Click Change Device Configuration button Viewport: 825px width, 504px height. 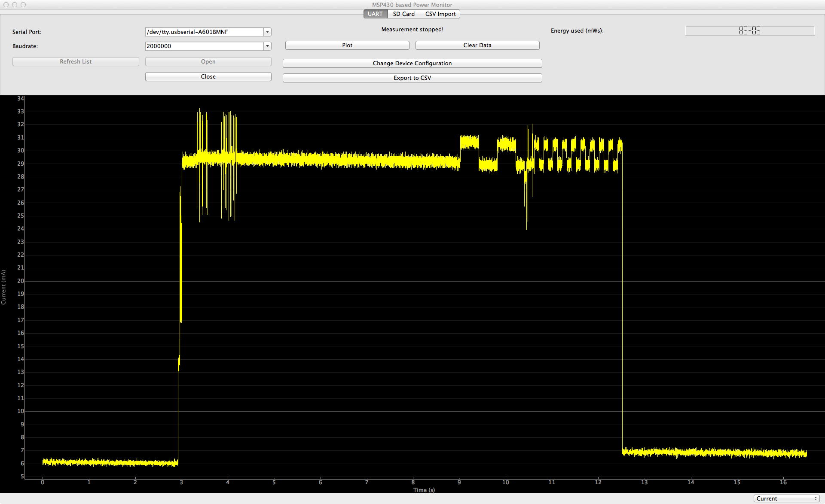412,63
